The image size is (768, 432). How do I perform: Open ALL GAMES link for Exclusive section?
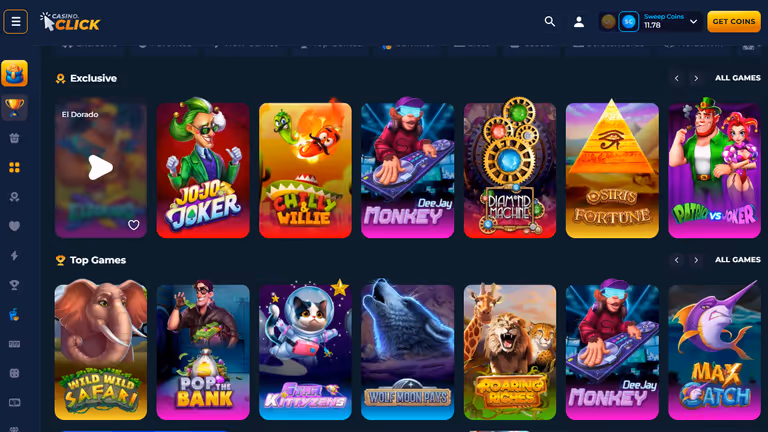click(738, 78)
